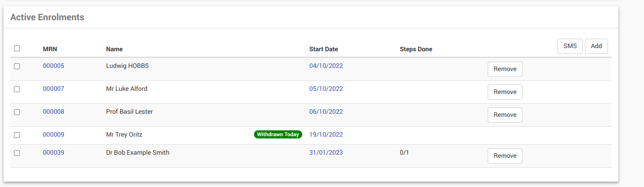Select Mr Trey Oritz row checkbox
Viewport: 644px width, 187px height.
[x=17, y=135]
